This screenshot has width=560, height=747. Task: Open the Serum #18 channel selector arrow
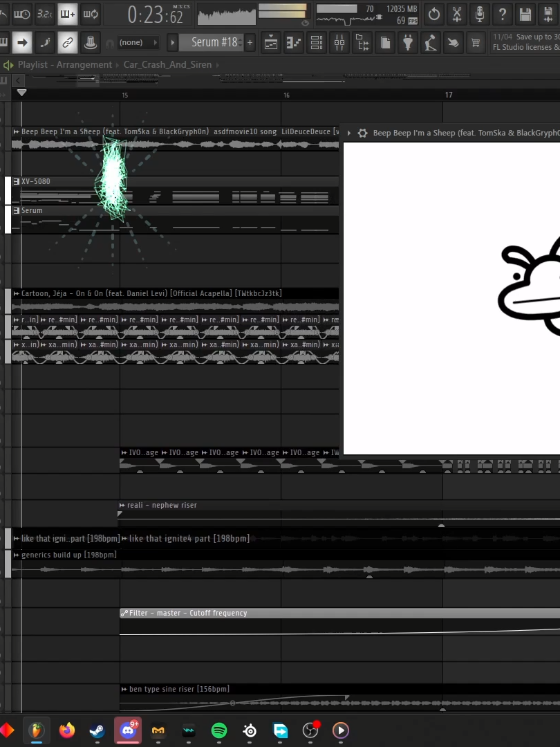[x=172, y=42]
